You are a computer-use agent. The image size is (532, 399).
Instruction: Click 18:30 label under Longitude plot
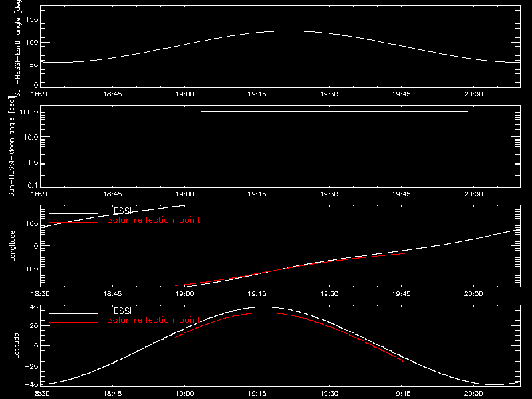point(40,294)
